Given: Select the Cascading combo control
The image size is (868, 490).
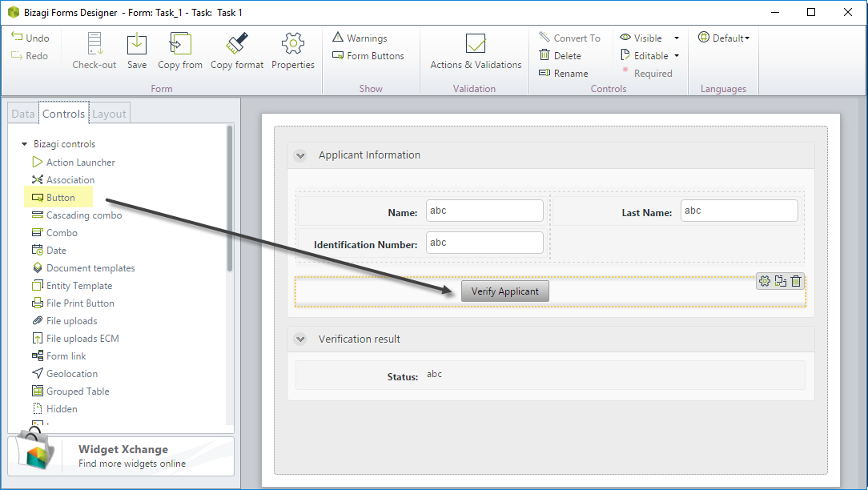Looking at the screenshot, I should pyautogui.click(x=77, y=215).
